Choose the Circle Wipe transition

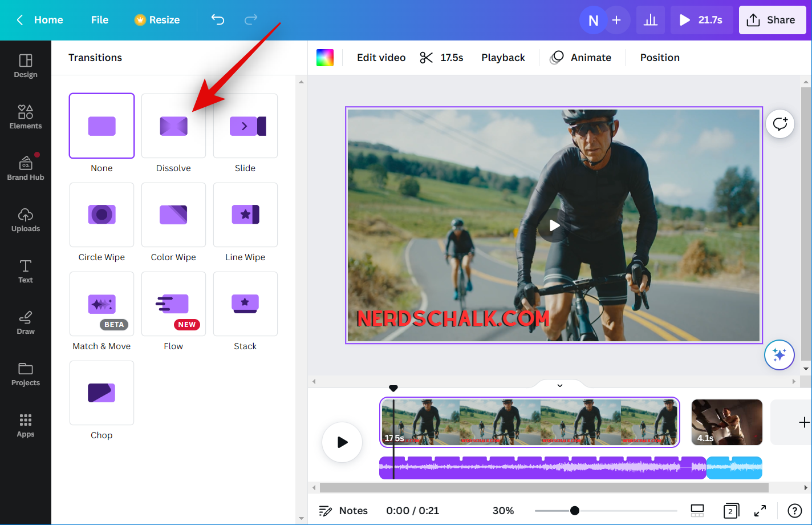pos(101,215)
